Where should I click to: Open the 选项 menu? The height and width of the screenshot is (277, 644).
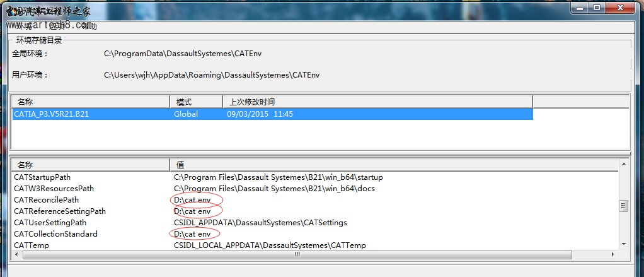(57, 27)
